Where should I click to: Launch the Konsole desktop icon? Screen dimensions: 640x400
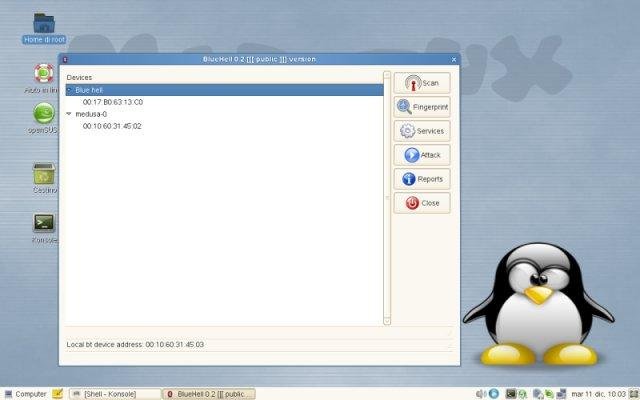[x=44, y=223]
